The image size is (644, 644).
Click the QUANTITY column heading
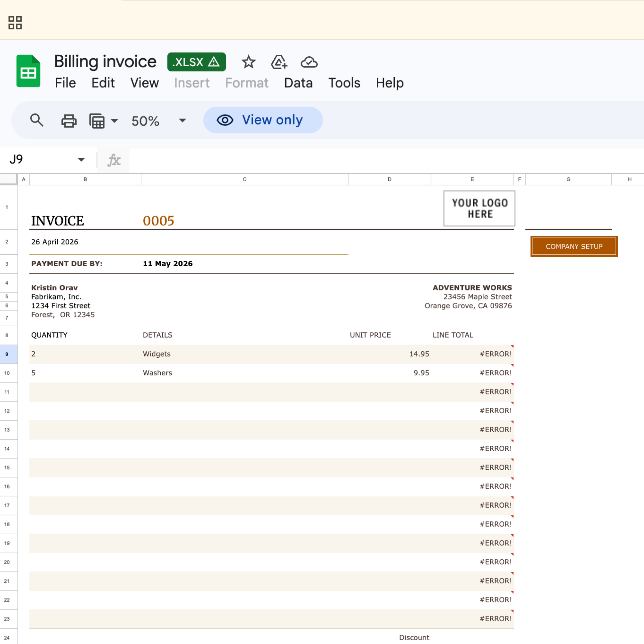pyautogui.click(x=49, y=335)
